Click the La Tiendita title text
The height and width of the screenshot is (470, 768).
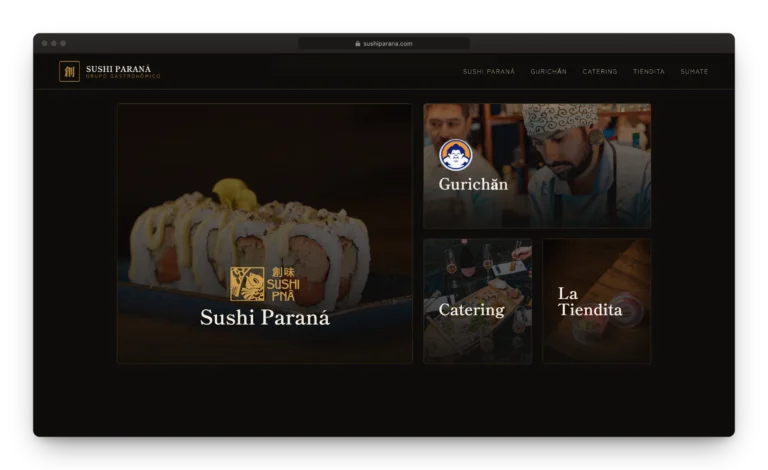point(590,302)
